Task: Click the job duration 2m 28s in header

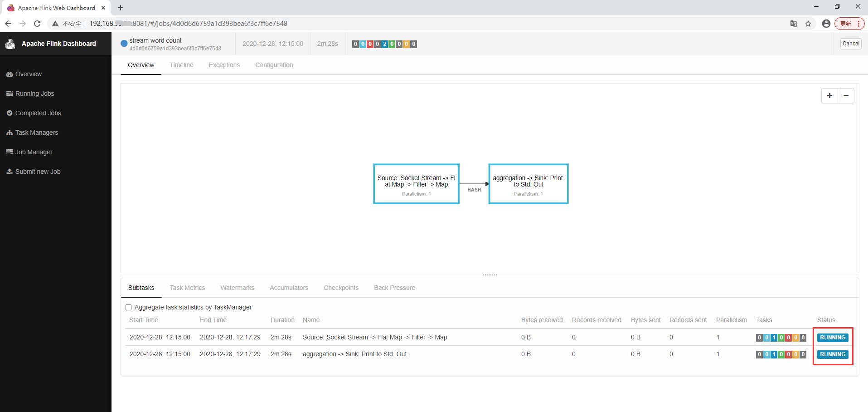Action: click(328, 44)
